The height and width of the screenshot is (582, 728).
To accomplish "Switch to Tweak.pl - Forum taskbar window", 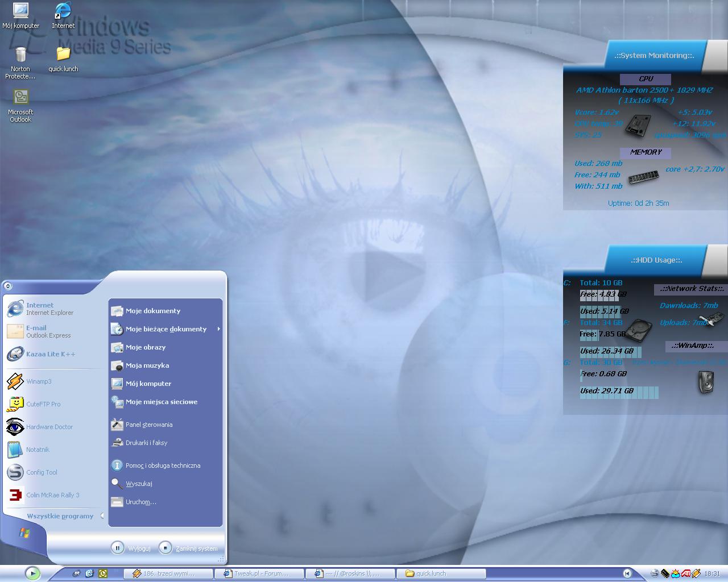I will tap(259, 573).
